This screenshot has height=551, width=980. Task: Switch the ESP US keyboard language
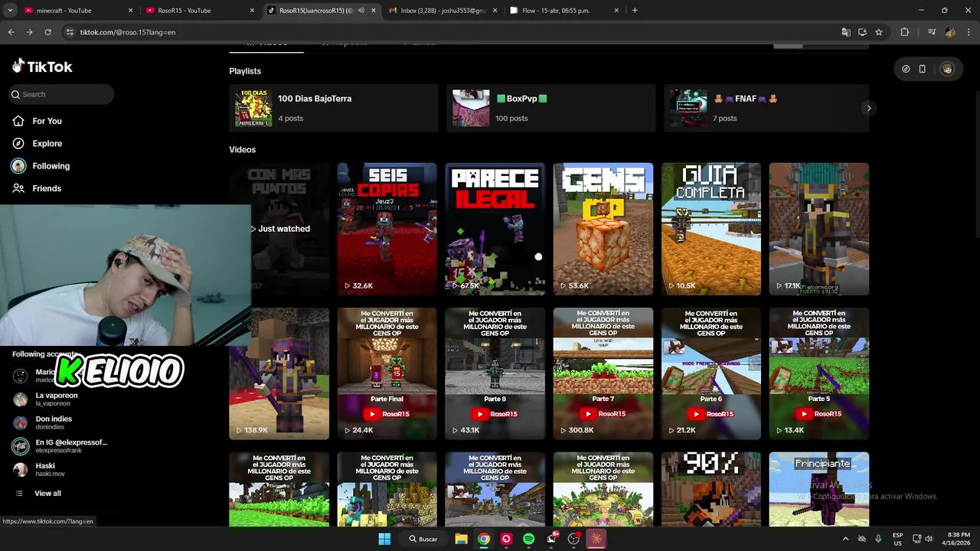(897, 539)
